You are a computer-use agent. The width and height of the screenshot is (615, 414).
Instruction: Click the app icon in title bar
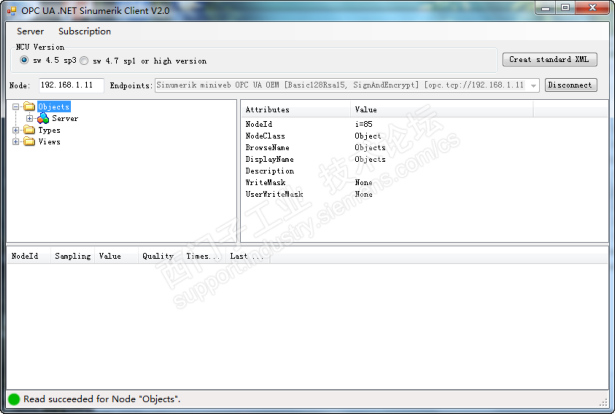tap(11, 11)
